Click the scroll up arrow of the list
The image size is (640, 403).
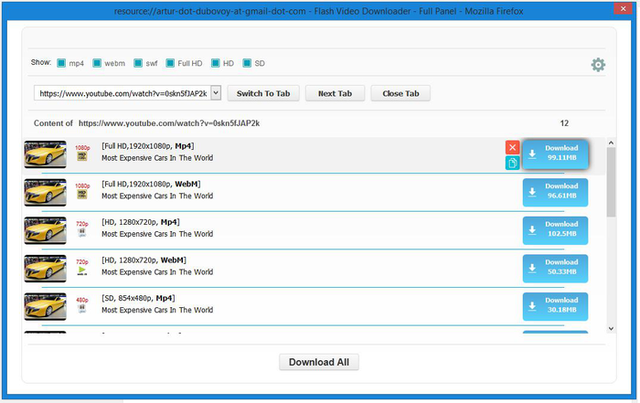click(611, 142)
